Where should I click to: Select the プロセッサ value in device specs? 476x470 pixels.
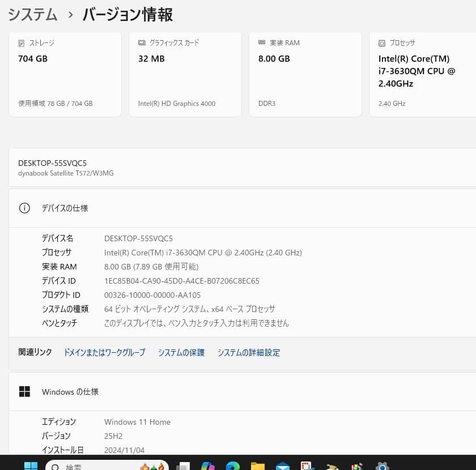[203, 253]
